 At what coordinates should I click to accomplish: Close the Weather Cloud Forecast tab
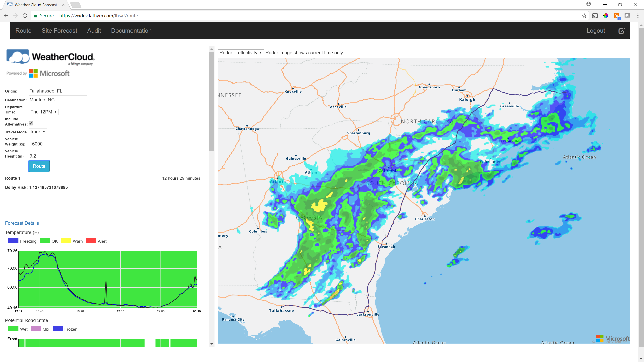click(x=63, y=5)
